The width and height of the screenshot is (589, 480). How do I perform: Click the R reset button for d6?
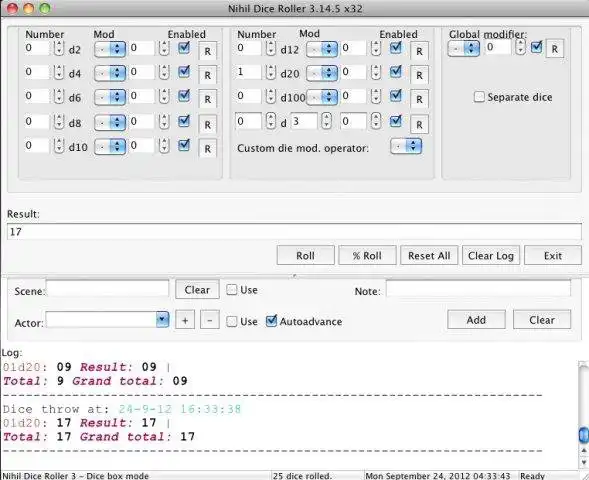pyautogui.click(x=207, y=99)
